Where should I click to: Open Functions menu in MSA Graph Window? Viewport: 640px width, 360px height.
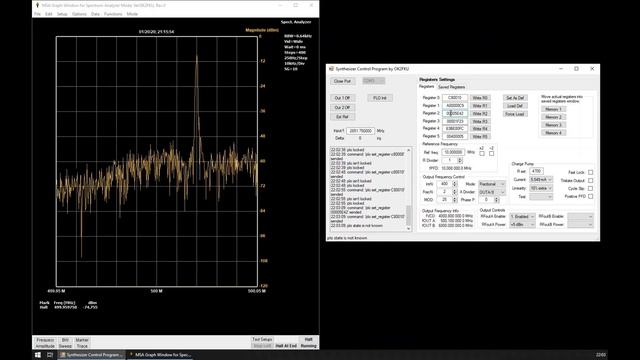tap(113, 14)
